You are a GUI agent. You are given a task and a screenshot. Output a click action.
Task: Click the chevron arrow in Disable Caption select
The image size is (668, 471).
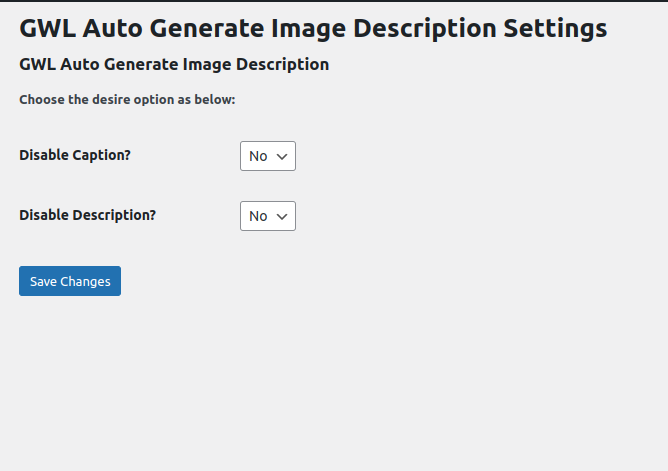pos(282,156)
